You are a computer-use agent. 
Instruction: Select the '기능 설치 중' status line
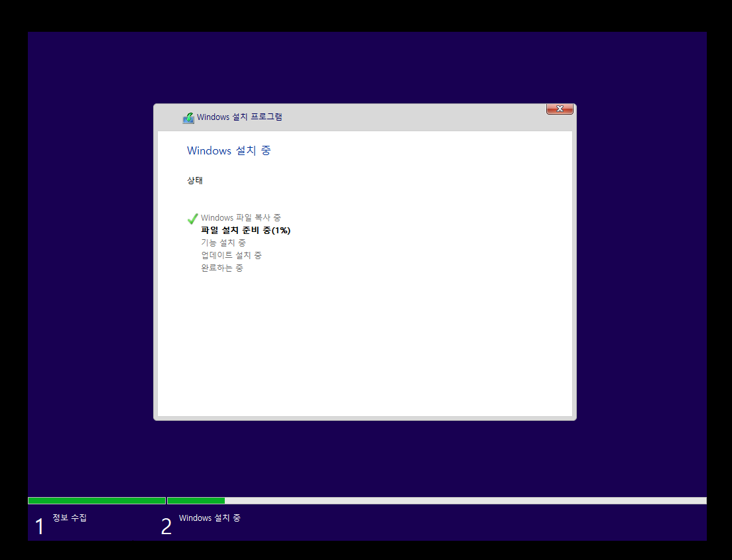pyautogui.click(x=223, y=243)
